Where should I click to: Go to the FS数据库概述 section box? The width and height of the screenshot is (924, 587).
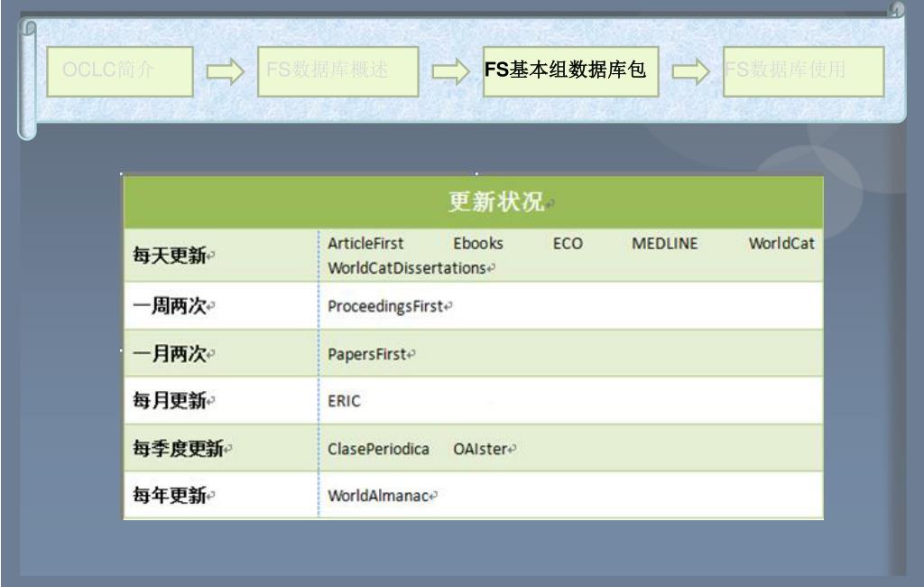coord(338,71)
